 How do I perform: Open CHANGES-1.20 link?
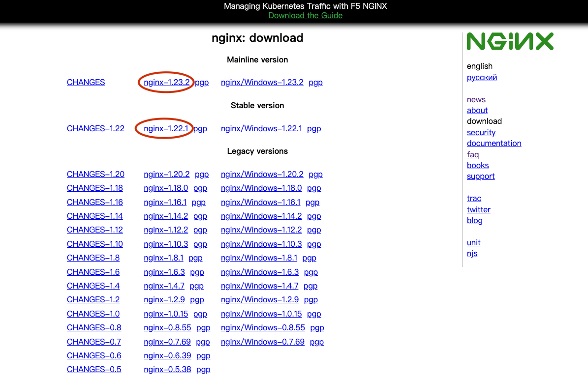(95, 174)
